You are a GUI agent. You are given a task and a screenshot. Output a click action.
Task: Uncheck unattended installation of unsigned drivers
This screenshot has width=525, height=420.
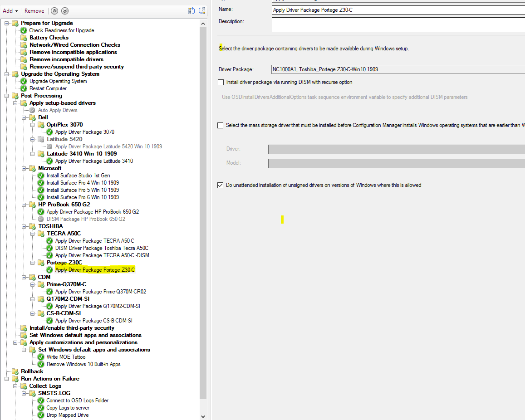click(221, 186)
